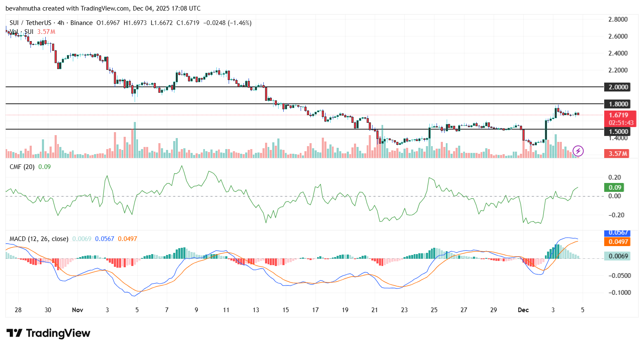Click the blue 0.0567 MACD axis label
644x349 pixels.
[618, 233]
